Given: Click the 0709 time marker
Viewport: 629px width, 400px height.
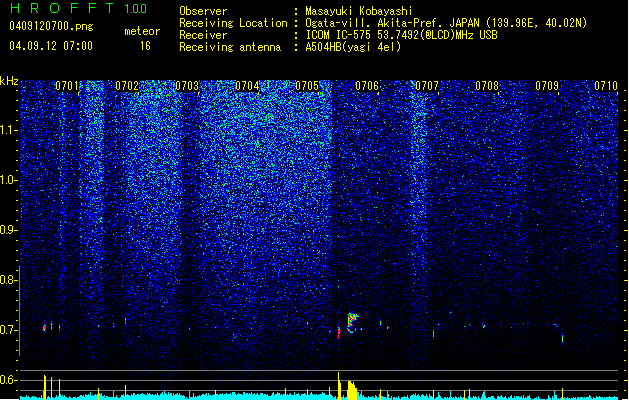Looking at the screenshot, I should coord(547,86).
